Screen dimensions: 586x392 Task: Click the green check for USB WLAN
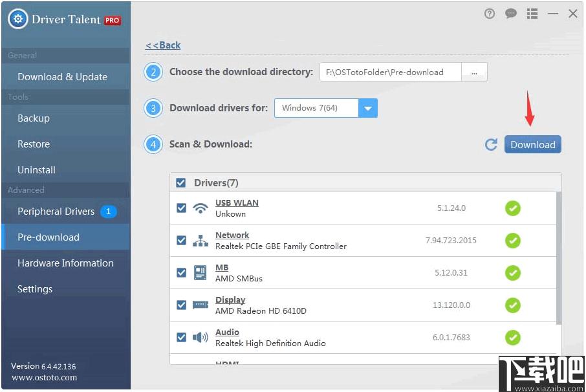(513, 208)
